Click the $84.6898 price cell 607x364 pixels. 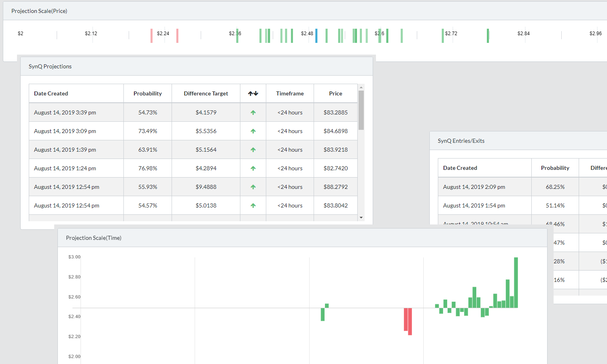tap(335, 131)
